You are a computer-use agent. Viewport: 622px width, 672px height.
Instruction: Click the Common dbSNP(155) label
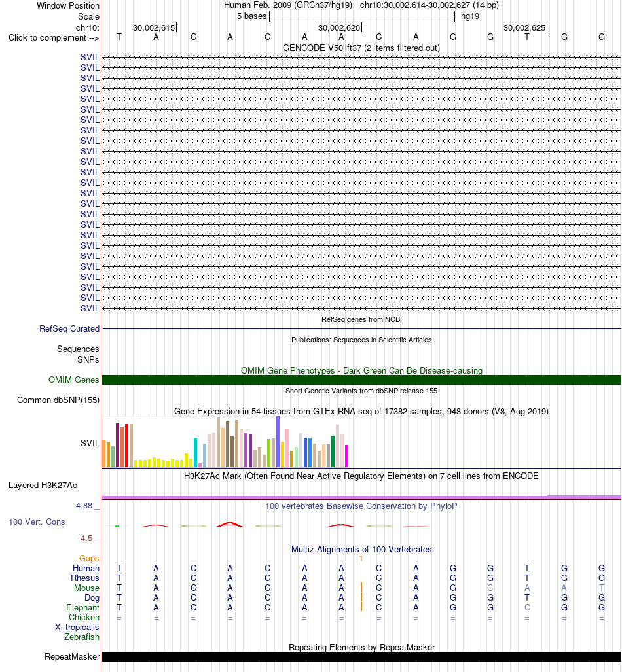coord(58,400)
